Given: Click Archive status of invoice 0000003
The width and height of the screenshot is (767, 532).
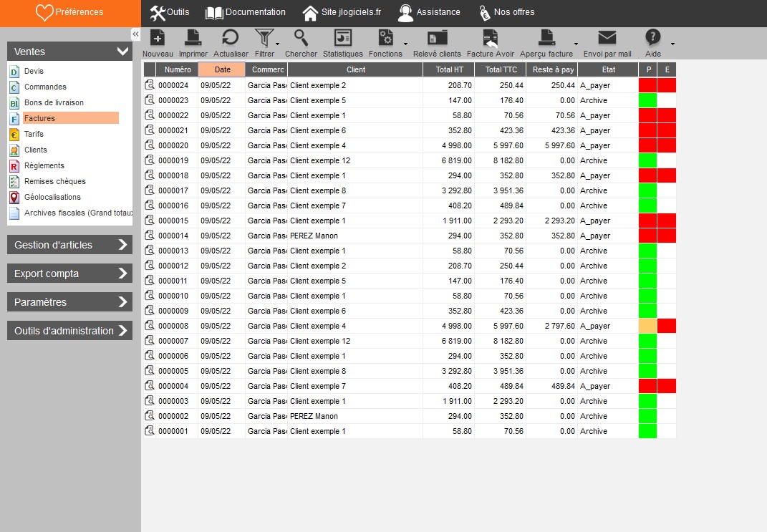Looking at the screenshot, I should pyautogui.click(x=594, y=401).
